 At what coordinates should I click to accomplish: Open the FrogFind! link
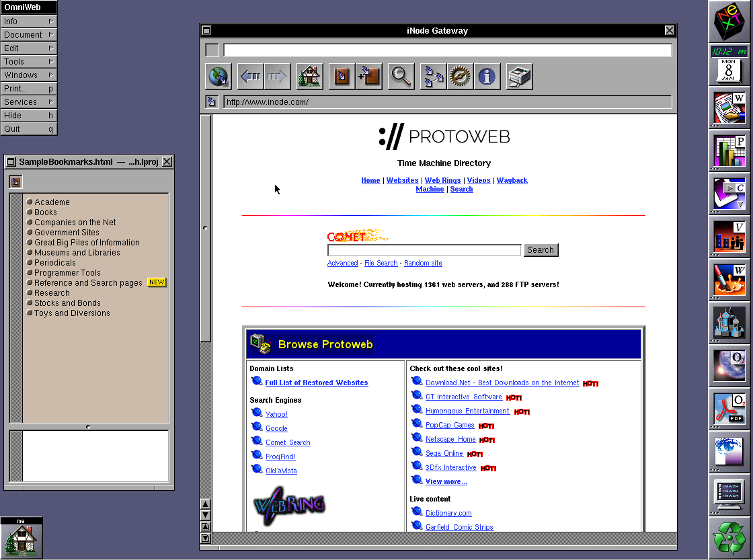(280, 456)
